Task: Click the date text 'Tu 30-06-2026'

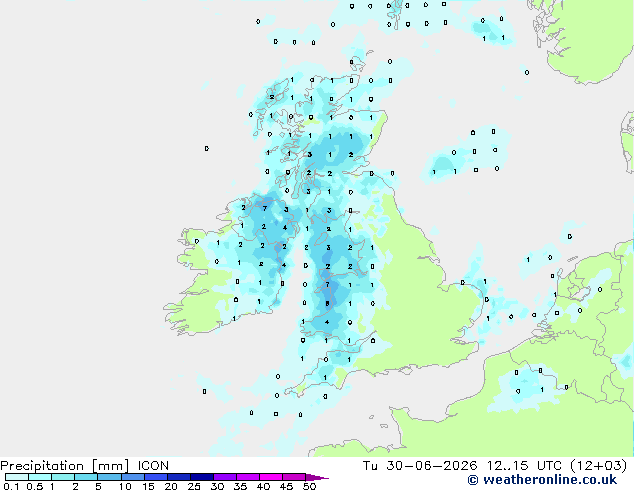Action: 420,466
